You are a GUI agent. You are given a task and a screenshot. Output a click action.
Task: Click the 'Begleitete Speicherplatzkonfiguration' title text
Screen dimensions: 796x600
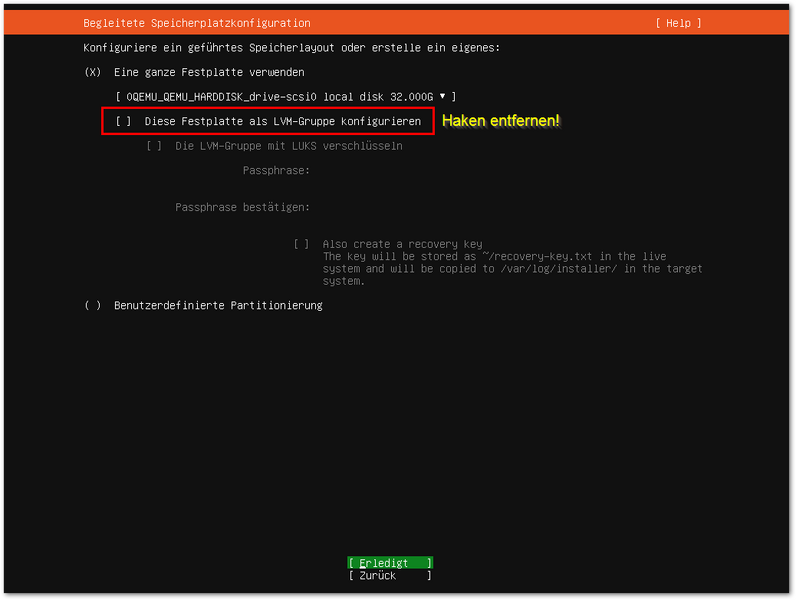pyautogui.click(x=197, y=23)
